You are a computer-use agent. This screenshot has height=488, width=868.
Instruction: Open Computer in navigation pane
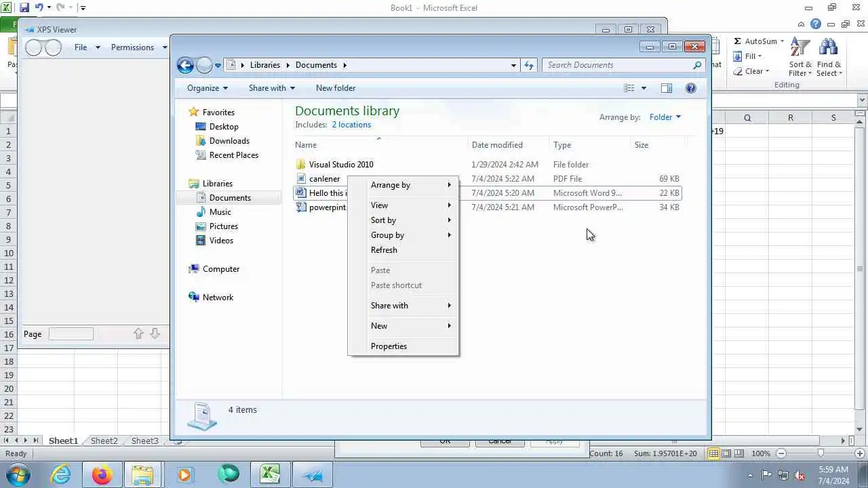tap(221, 269)
